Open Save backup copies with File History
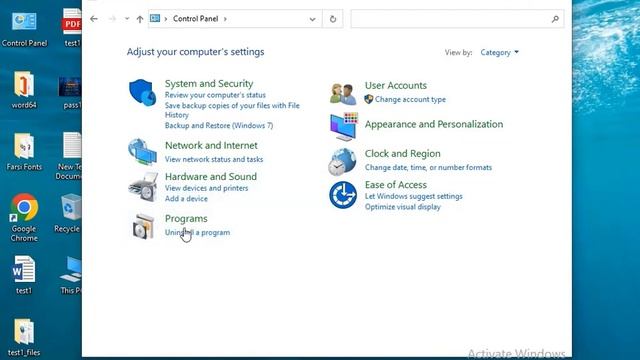The image size is (640, 360). 232,110
